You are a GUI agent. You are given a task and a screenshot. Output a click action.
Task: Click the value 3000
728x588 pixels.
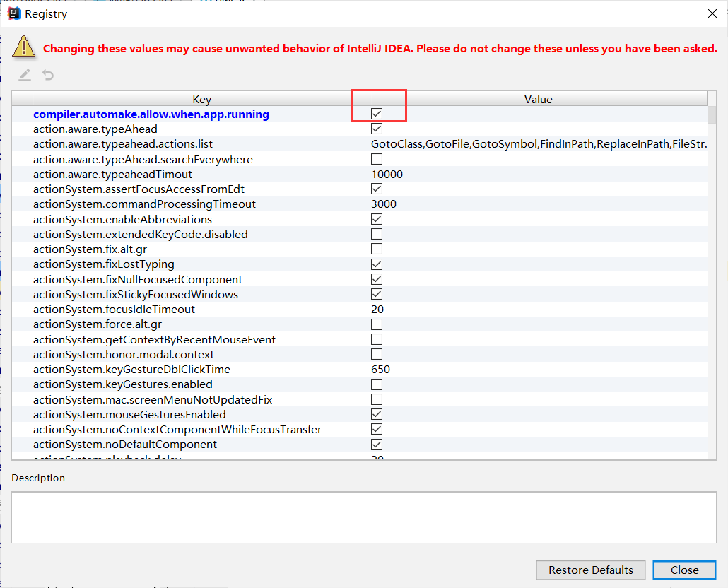pos(384,204)
